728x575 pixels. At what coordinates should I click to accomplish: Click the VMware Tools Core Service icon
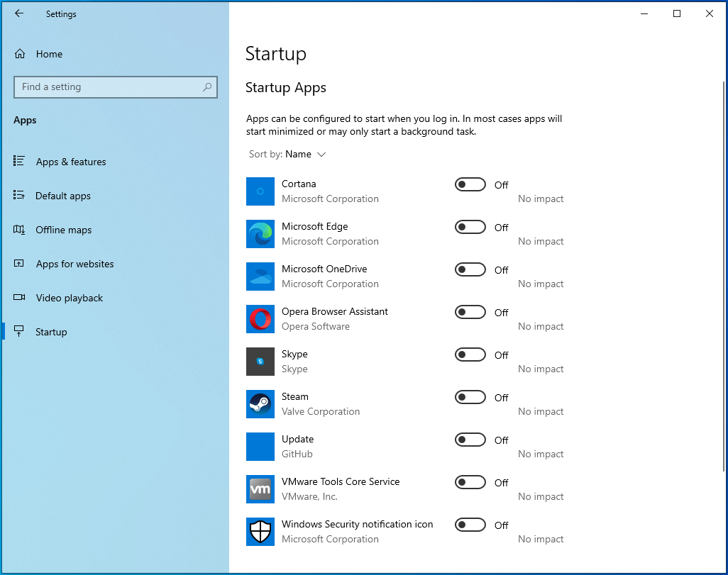coord(260,489)
